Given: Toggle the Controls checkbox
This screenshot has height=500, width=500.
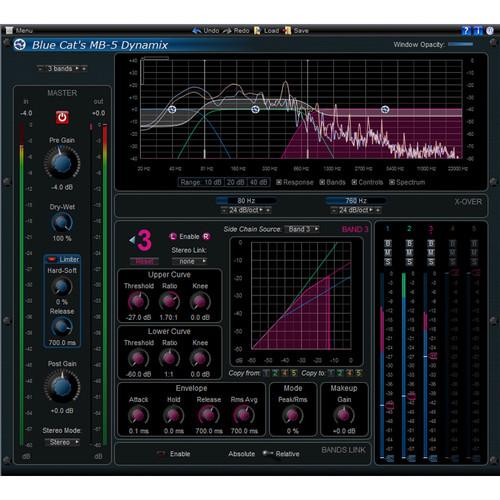Looking at the screenshot, I should (x=354, y=182).
